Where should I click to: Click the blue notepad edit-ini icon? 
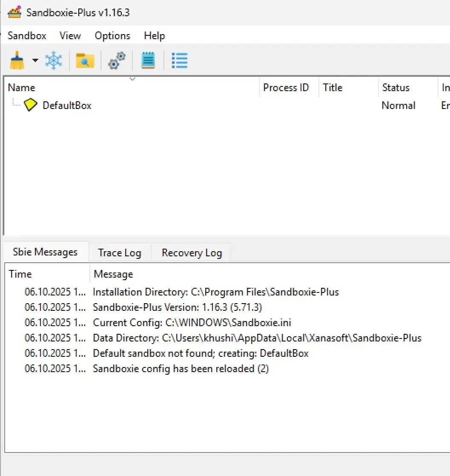148,60
